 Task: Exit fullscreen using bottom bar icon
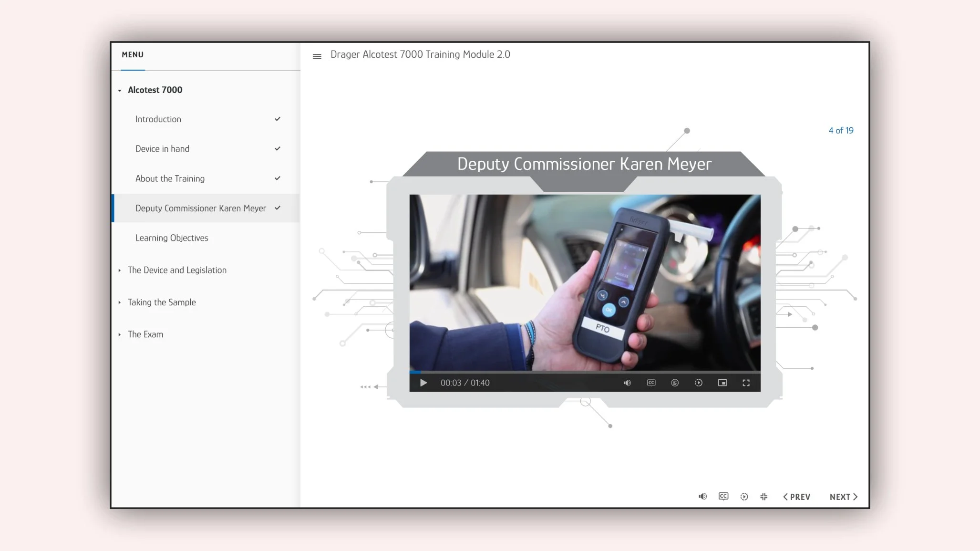[764, 497]
